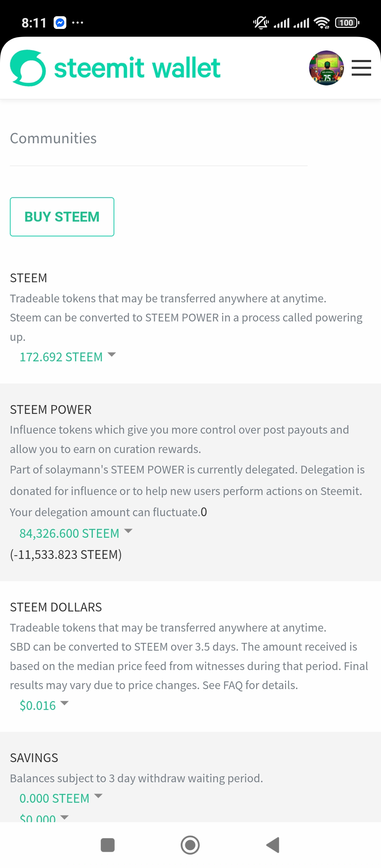This screenshot has width=381, height=868.
Task: Tap the Messenger notification icon
Action: (x=60, y=23)
